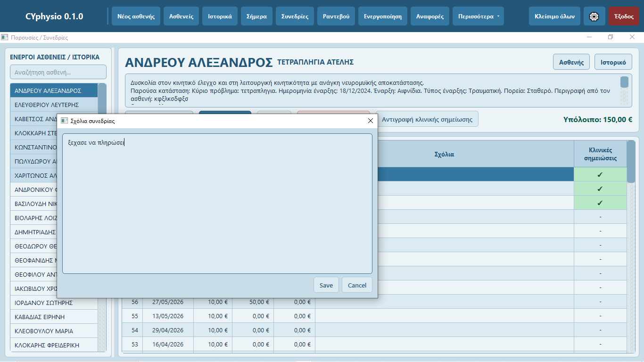Restore the Παρουσίες / Συνεδρίες sub-window
644x362 pixels.
(611, 37)
